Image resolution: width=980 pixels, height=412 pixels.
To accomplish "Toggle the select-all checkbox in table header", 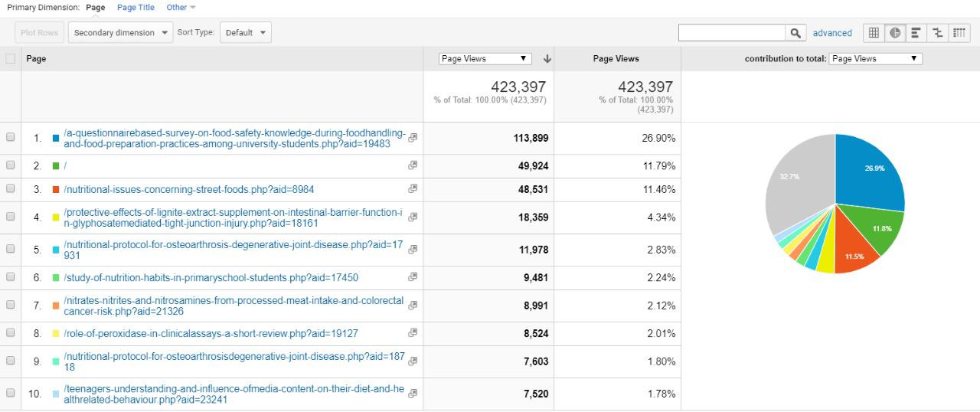I will (11, 59).
